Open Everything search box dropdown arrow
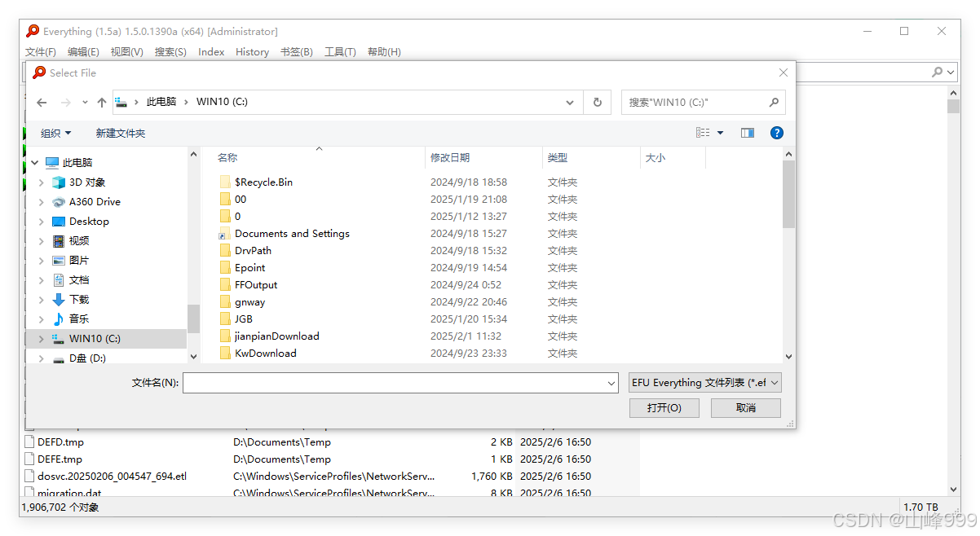 [951, 72]
